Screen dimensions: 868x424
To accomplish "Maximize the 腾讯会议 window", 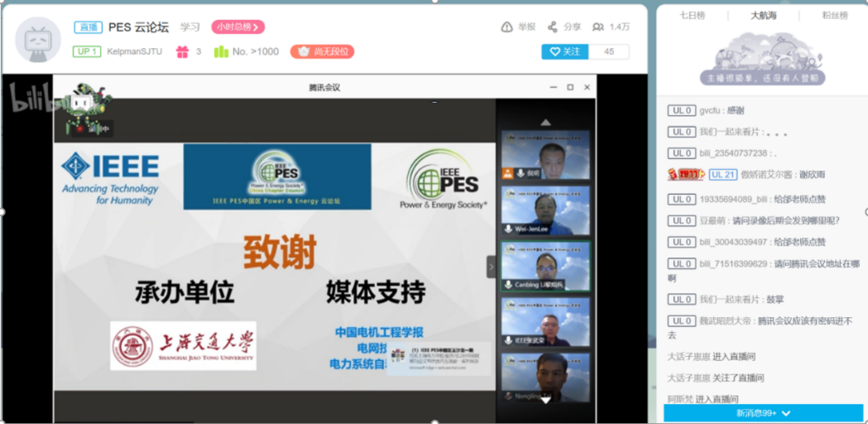I will point(570,88).
